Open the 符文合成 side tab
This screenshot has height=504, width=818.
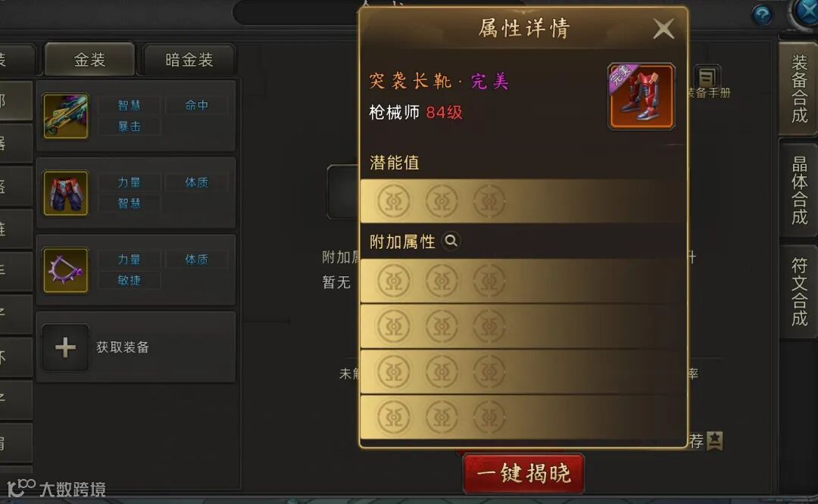(x=799, y=291)
